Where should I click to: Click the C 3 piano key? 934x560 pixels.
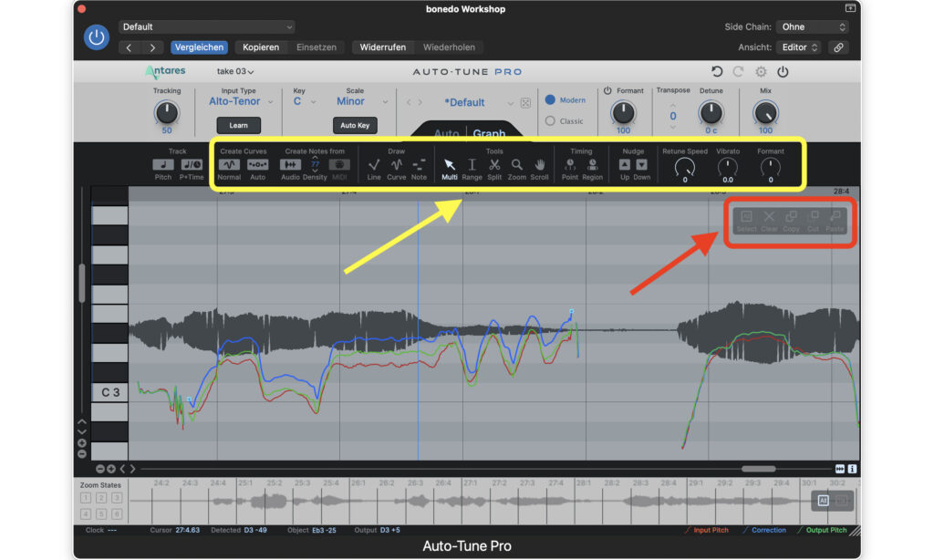[x=109, y=392]
